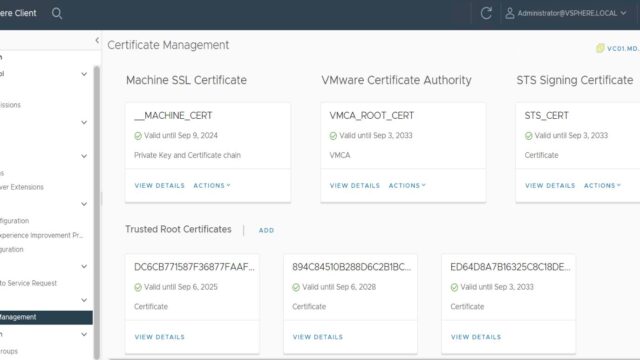Image resolution: width=640 pixels, height=360 pixels.
Task: Select the highlighted Certificate Management nav item
Action: tap(46, 317)
